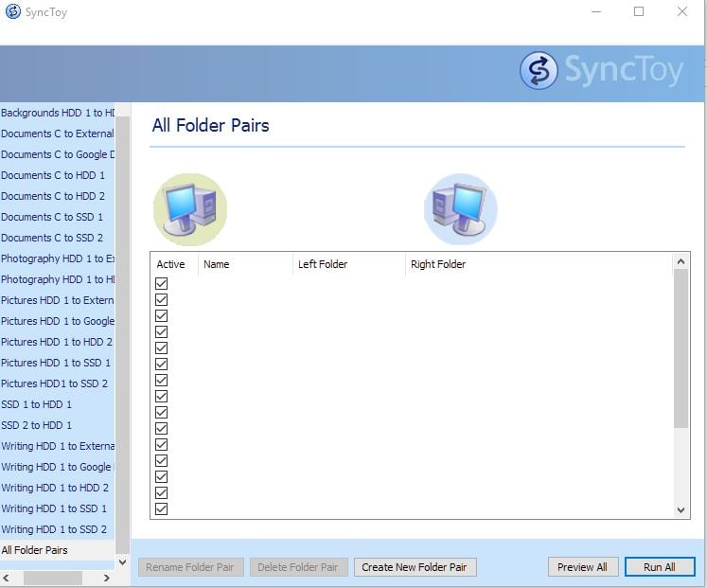The image size is (707, 588).
Task: Select Documents C to HDD 1 folder pair
Action: (x=53, y=175)
